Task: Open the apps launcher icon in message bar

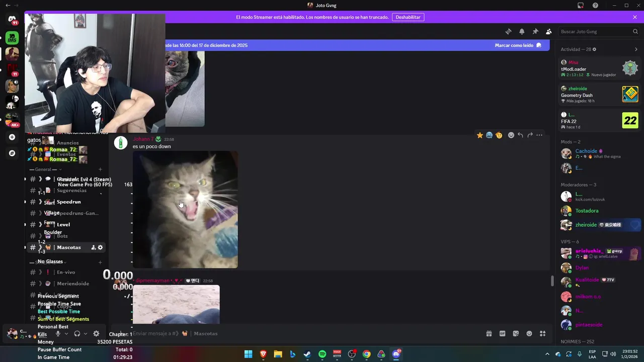Action: pyautogui.click(x=543, y=333)
